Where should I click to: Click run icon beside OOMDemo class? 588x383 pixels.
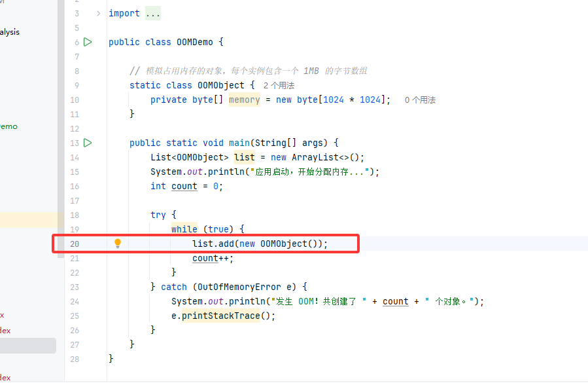[88, 42]
